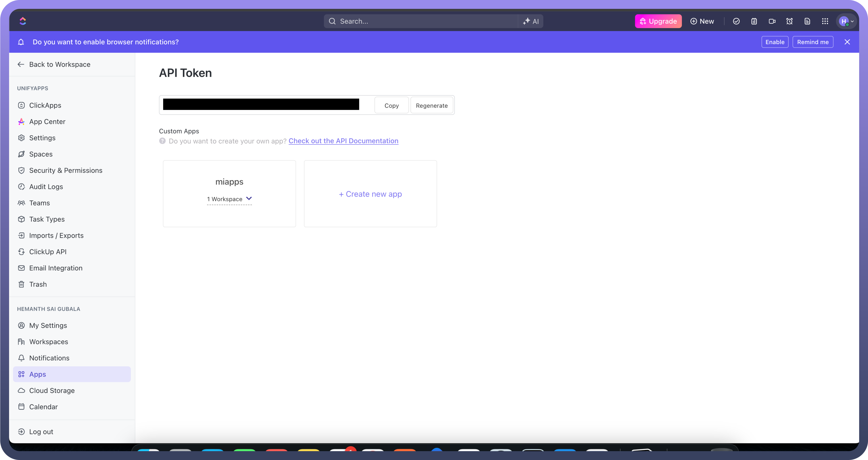Open the docs page icon
The height and width of the screenshot is (460, 868).
tap(807, 21)
